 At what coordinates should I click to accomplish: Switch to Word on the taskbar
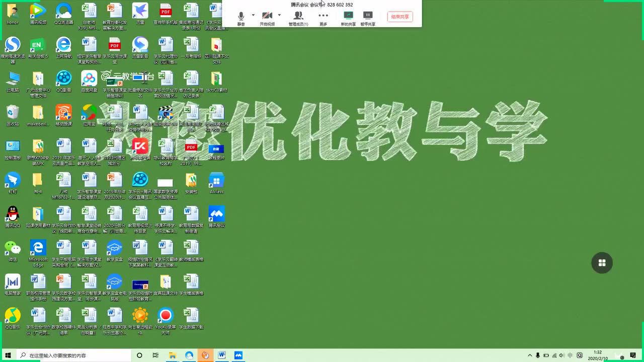221,355
